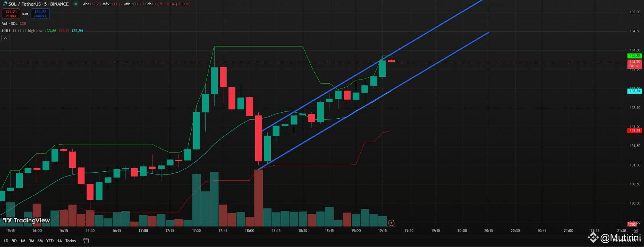Image resolution: width=644 pixels, height=247 pixels.
Task: Click the cyan 132,94 HHLL legend value
Action: pyautogui.click(x=77, y=31)
